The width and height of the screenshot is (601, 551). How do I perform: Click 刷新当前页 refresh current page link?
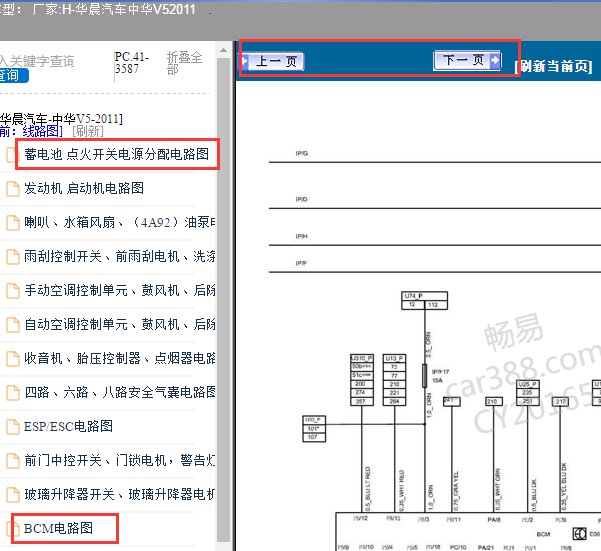[554, 66]
